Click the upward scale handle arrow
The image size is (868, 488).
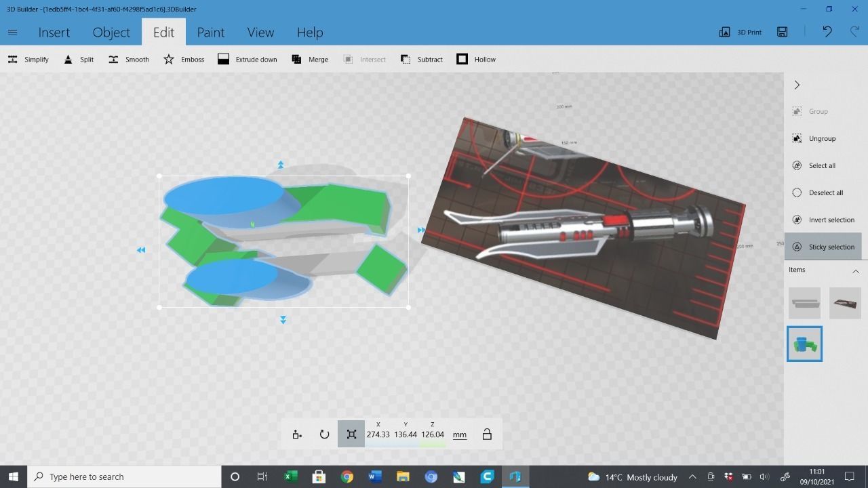point(281,165)
